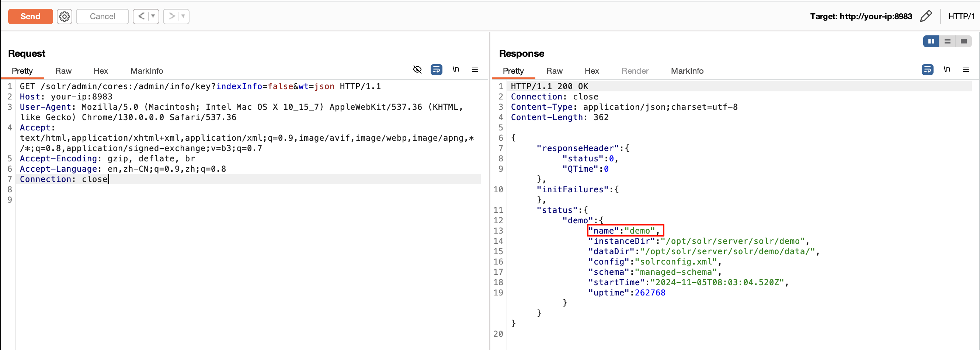This screenshot has width=980, height=350.
Task: Toggle hidden characters eye icon in Request
Action: (x=417, y=70)
